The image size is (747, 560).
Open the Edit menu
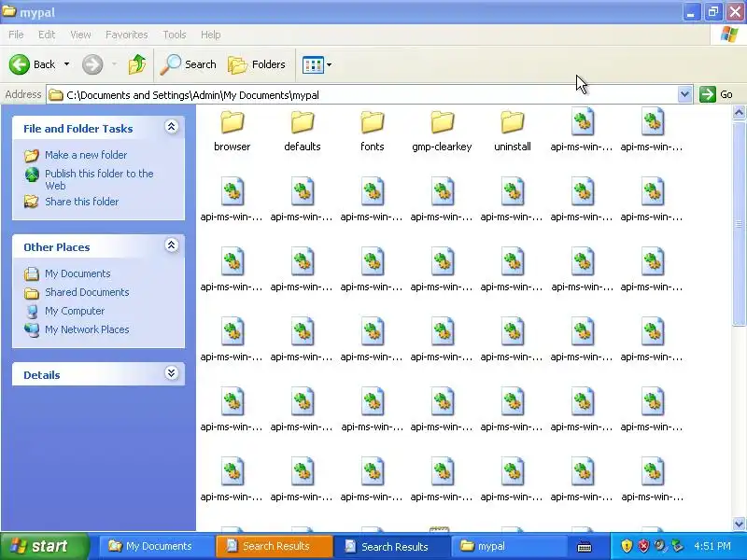point(47,35)
